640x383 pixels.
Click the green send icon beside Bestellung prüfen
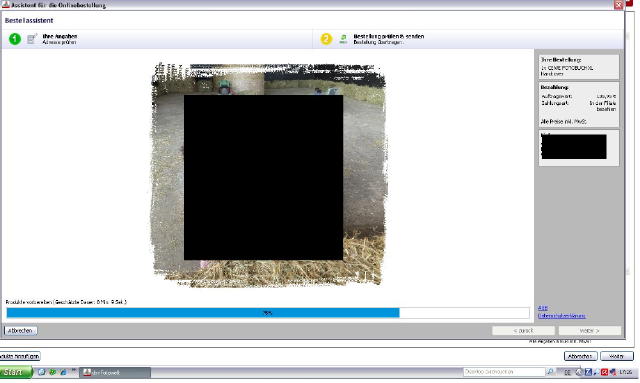point(343,39)
